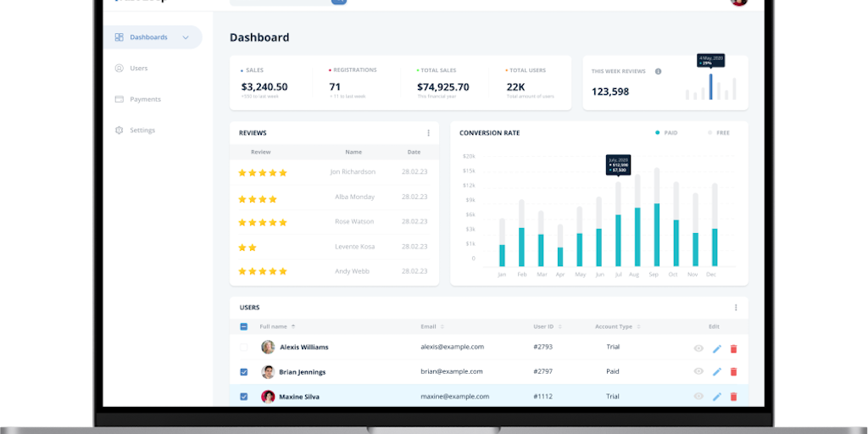Sort users by User ID column
868x434 pixels.
[548, 326]
